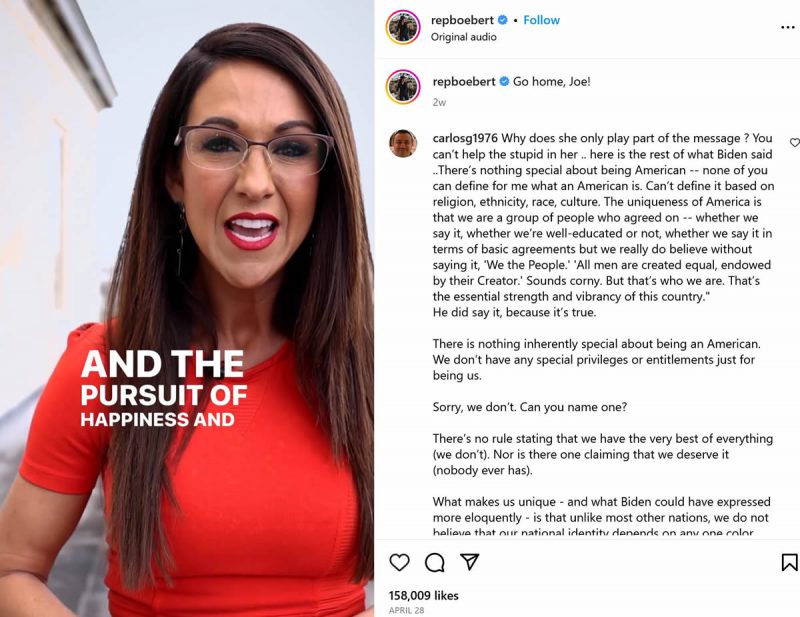The width and height of the screenshot is (800, 617).
Task: Open April 28 post date
Action: pos(406,610)
